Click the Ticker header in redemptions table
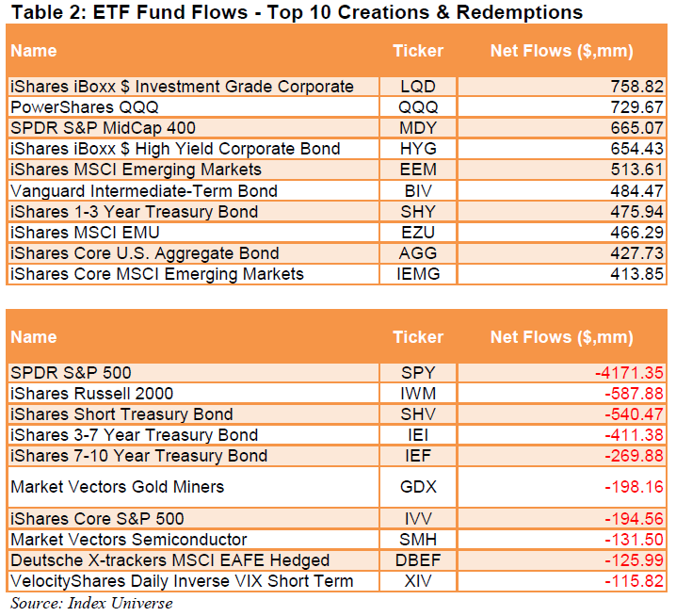The height and width of the screenshot is (616, 676). pyautogui.click(x=417, y=337)
